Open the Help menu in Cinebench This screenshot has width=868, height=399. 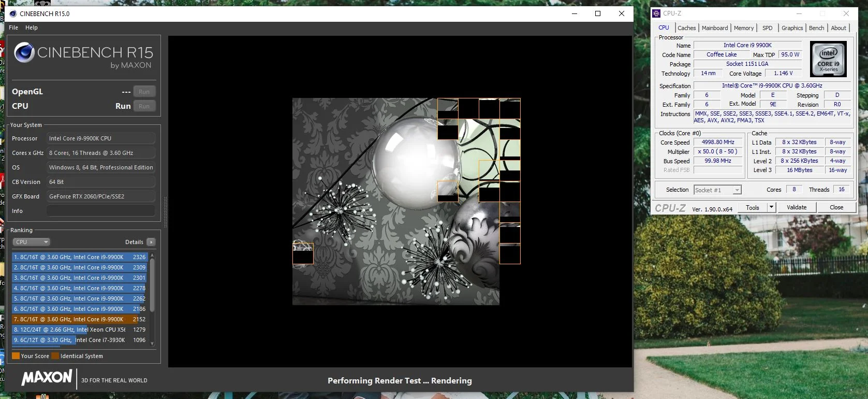point(32,27)
